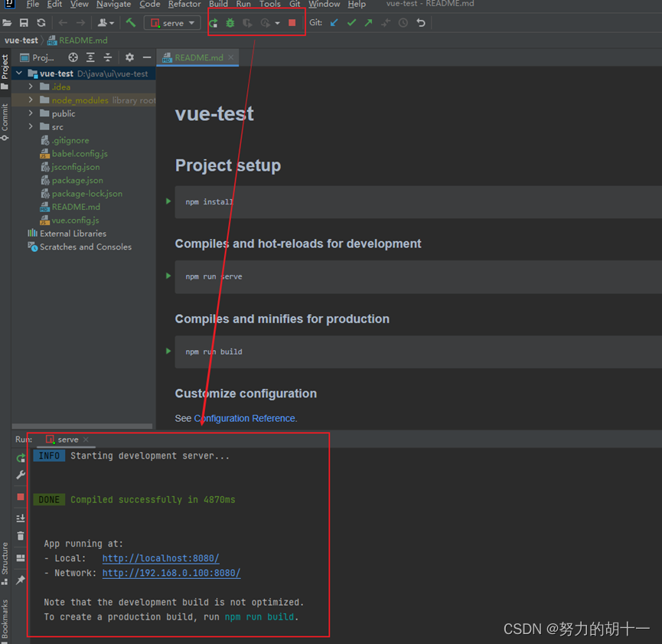Hide the Project panel with minus icon
Image resolution: width=662 pixels, height=644 pixels.
coord(147,57)
